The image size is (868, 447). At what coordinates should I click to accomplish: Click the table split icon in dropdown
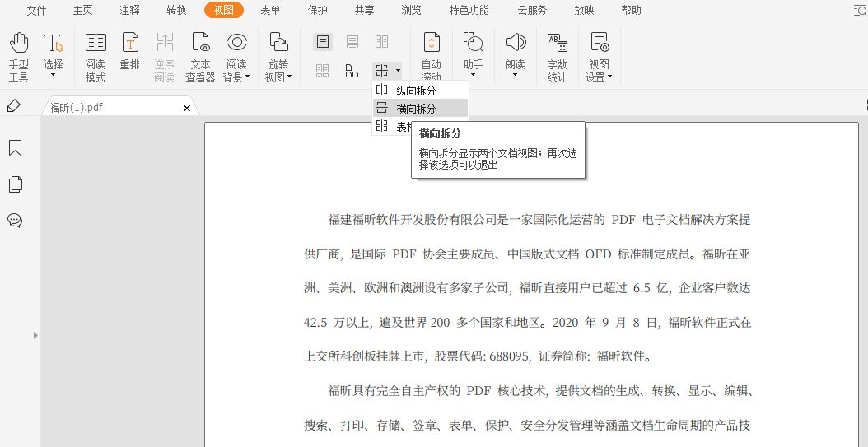(381, 126)
